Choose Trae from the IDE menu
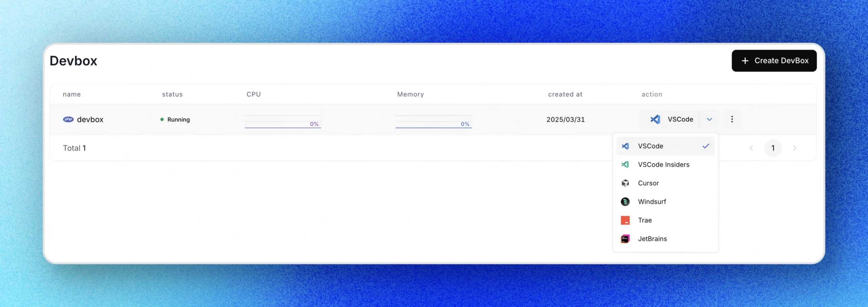The width and height of the screenshot is (868, 307). [x=665, y=220]
